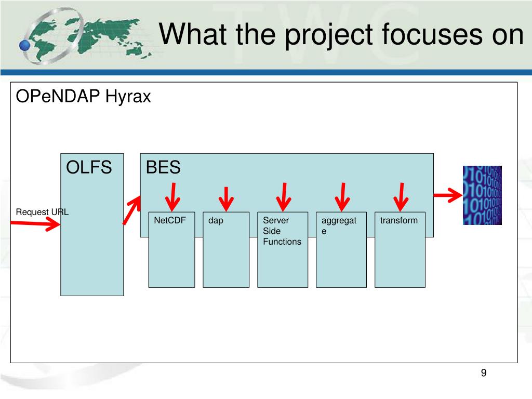Select the OLFS box label
The height and width of the screenshot is (399, 532).
pos(89,167)
